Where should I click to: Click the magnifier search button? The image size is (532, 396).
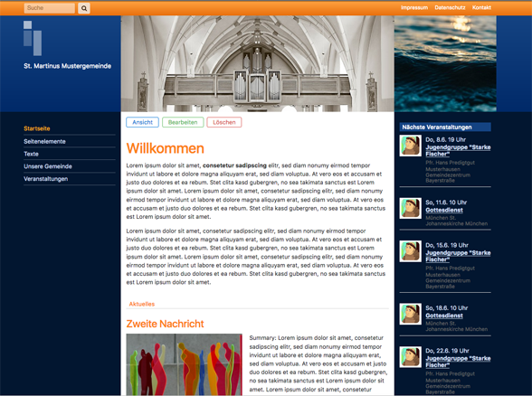coord(84,8)
